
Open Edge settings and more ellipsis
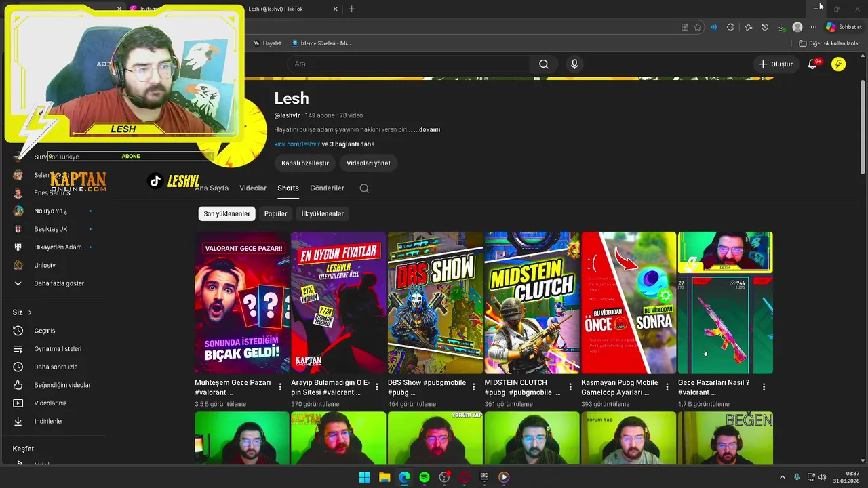[814, 27]
